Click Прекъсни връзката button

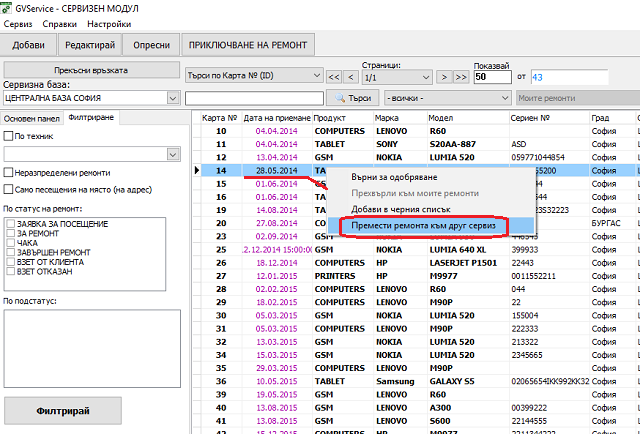click(91, 70)
